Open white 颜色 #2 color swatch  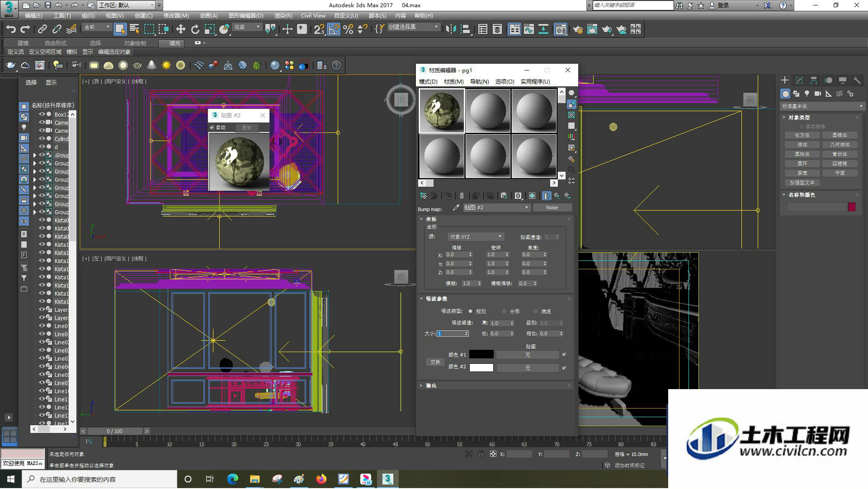tap(481, 368)
